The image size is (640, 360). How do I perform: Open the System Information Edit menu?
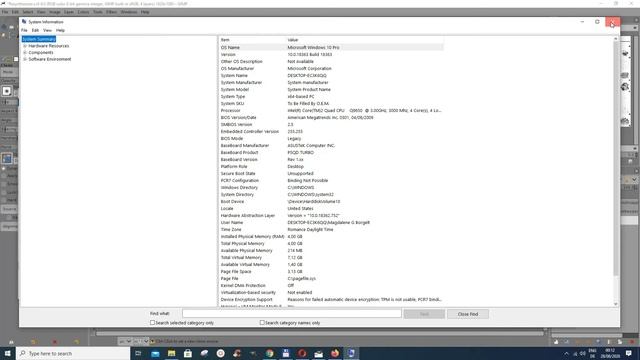[x=36, y=30]
